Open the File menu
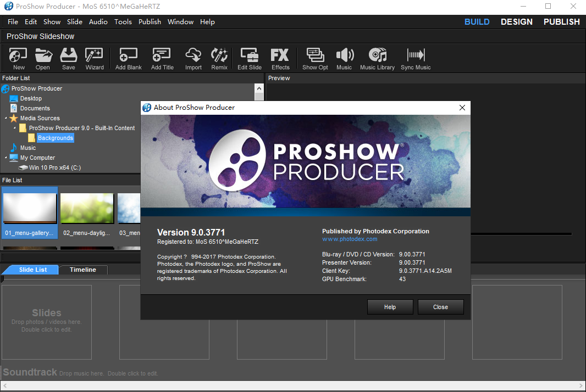Viewport: 586px width, 392px height. [13, 22]
